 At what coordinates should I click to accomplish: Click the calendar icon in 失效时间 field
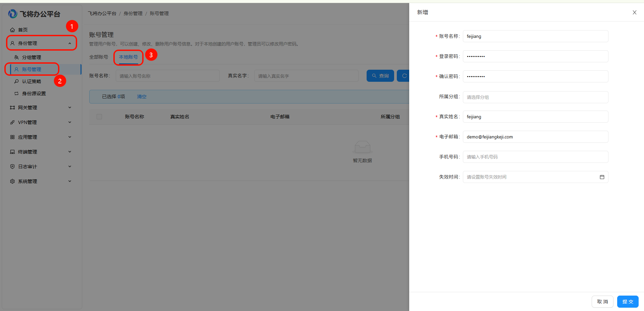(x=602, y=177)
